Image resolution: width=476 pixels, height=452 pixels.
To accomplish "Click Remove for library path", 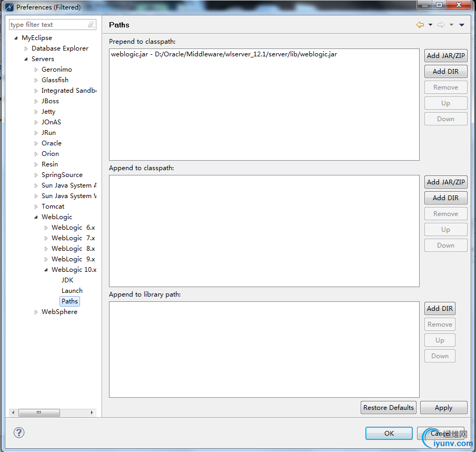I will [440, 324].
